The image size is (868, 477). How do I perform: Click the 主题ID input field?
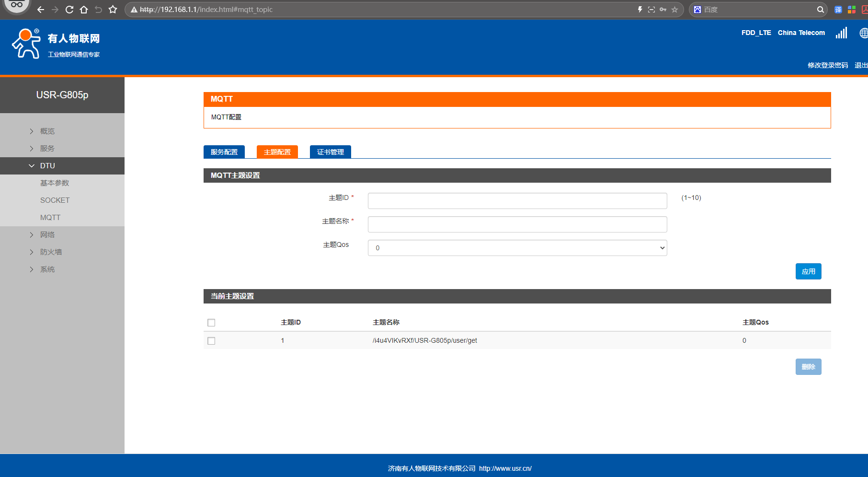[517, 201]
